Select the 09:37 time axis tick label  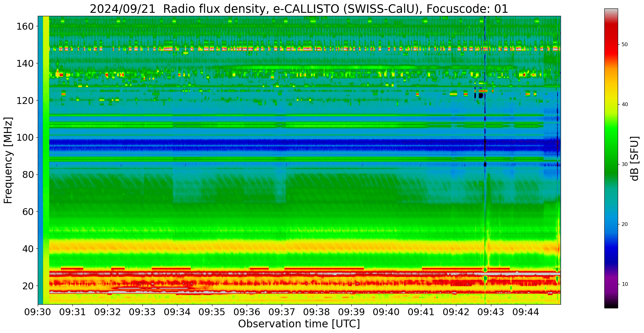coord(282,312)
